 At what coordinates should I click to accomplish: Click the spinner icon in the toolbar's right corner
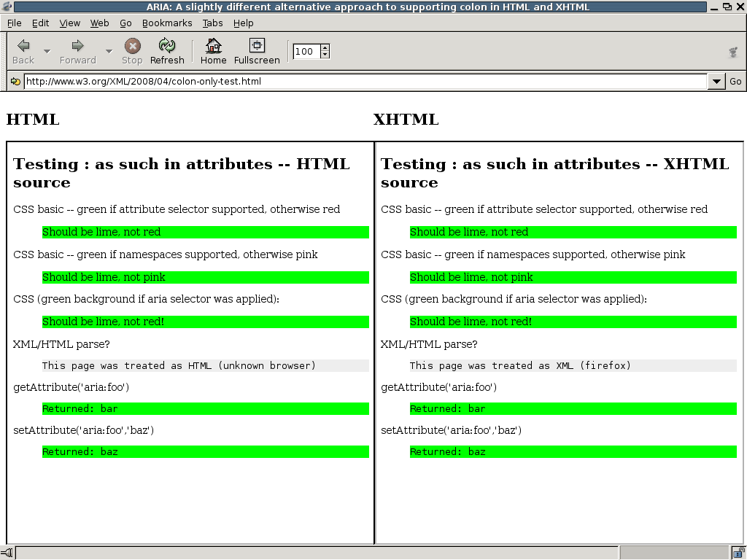733,52
